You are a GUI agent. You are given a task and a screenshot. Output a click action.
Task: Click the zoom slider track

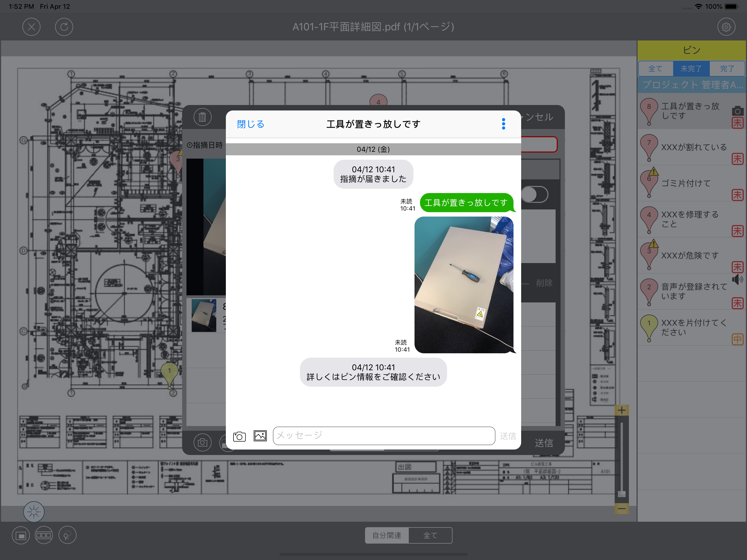coord(621,459)
